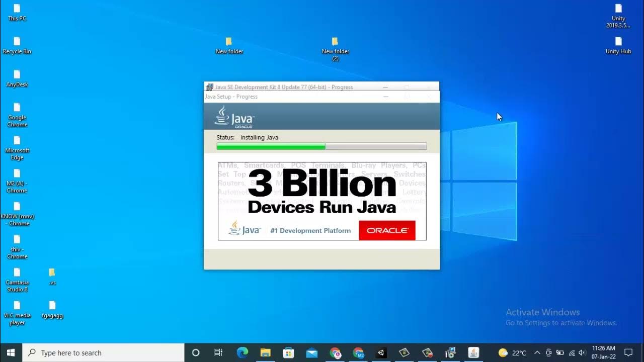644x362 pixels.
Task: Open the M2 Chrome profile taskbar icon
Action: pos(358,352)
